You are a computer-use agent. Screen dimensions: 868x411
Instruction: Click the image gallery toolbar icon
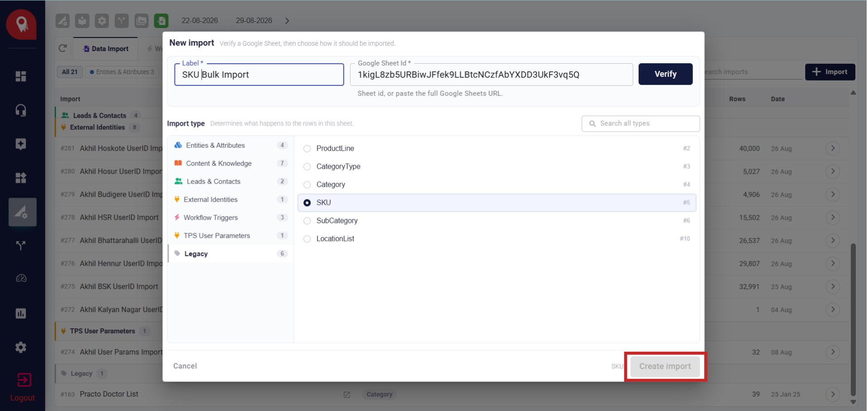pos(142,21)
